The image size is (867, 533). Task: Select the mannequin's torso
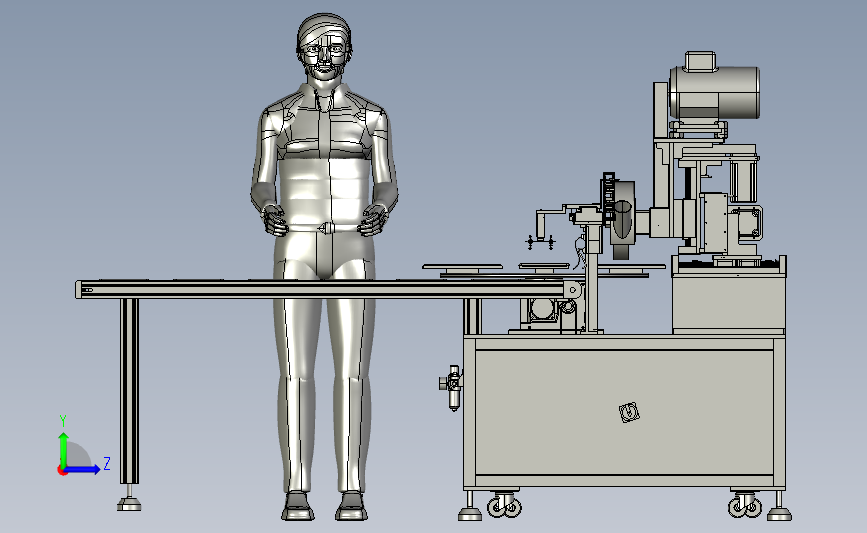(x=325, y=158)
